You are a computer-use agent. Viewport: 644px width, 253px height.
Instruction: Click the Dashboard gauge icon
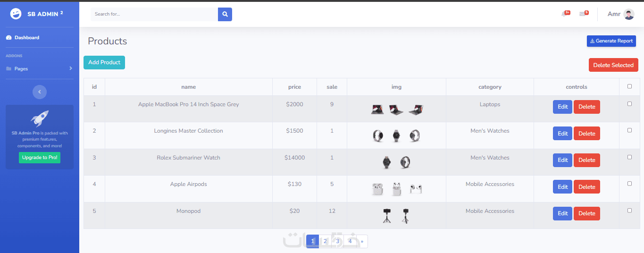pyautogui.click(x=8, y=38)
